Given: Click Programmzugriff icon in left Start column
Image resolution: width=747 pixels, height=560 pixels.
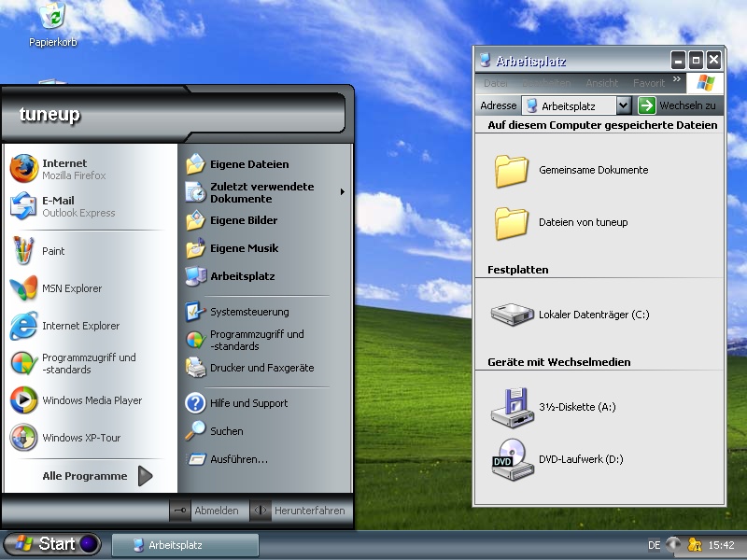Looking at the screenshot, I should point(24,363).
